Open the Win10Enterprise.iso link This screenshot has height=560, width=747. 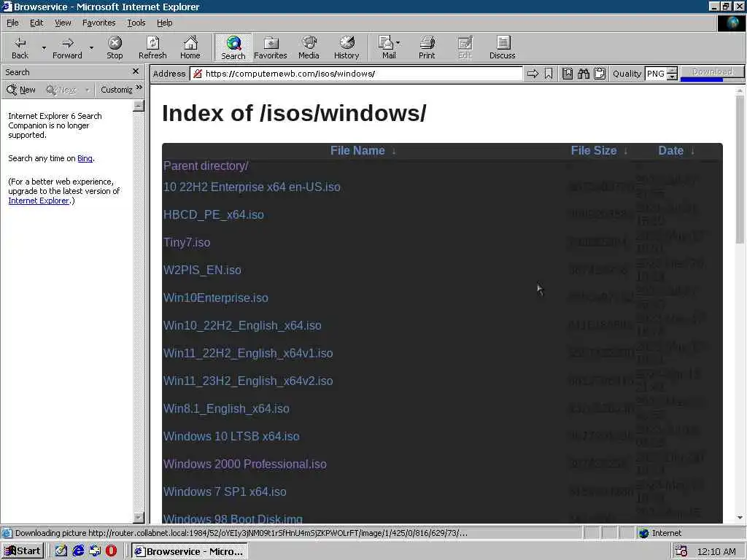[x=216, y=297]
